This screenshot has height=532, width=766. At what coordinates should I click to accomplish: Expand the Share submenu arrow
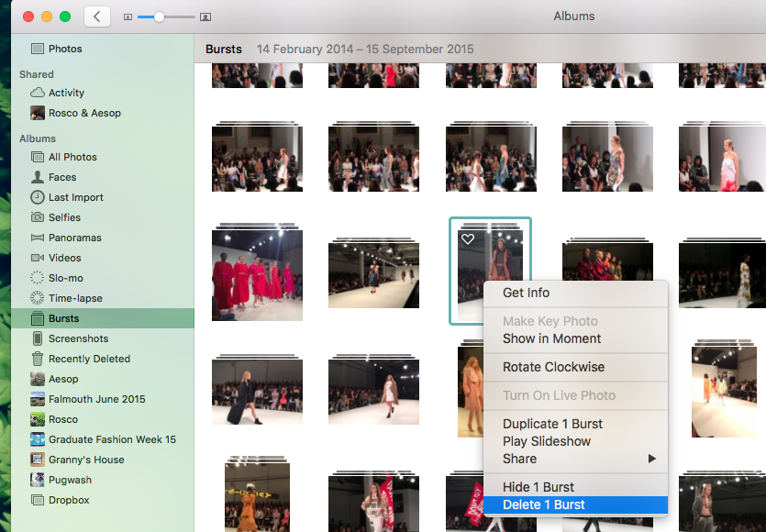pyautogui.click(x=651, y=459)
